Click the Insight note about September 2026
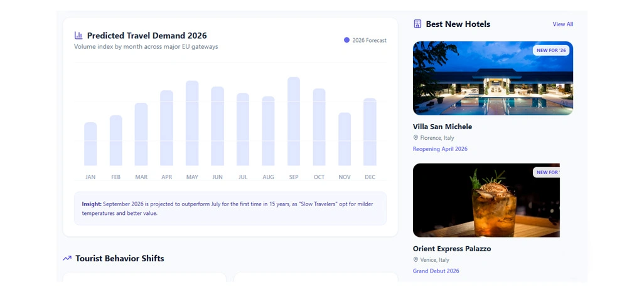 230,209
